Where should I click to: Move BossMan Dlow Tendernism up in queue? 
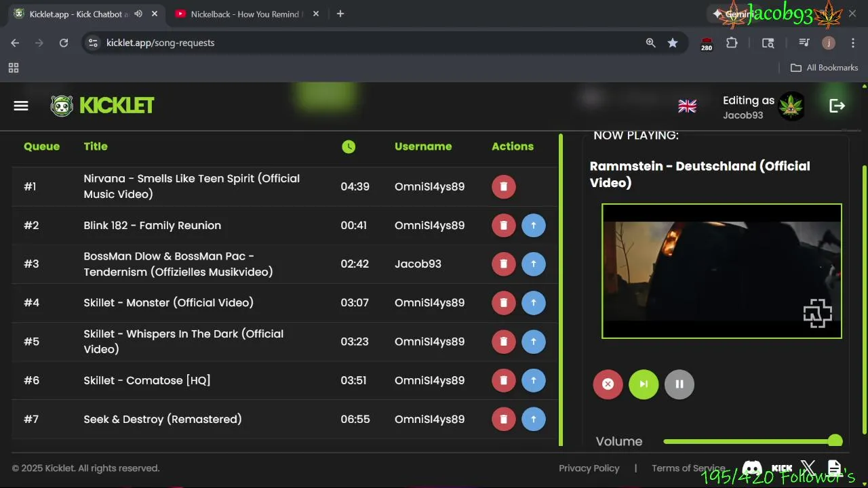tap(534, 264)
